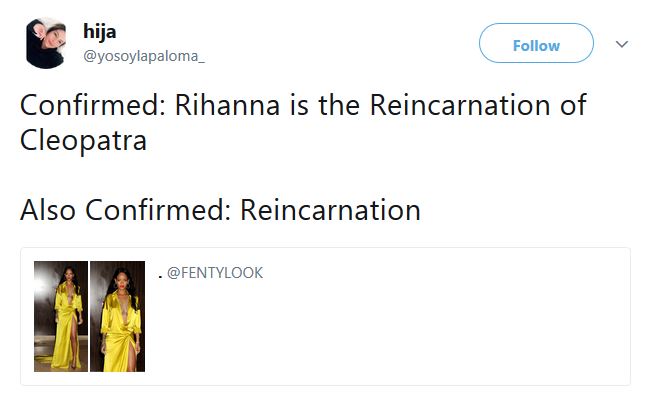View left yellow dress photo thumbnail
Viewport: 649px width, 396px height.
point(61,316)
